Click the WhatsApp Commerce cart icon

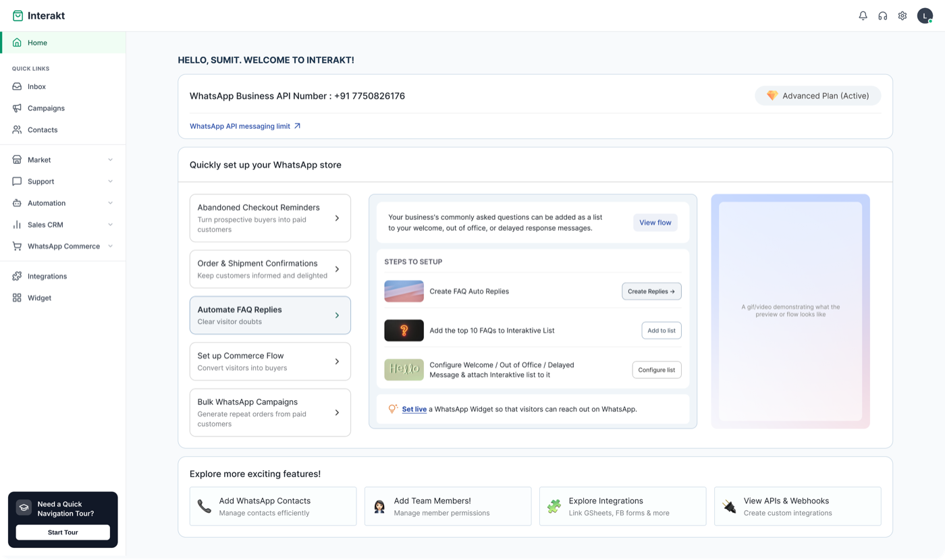[17, 246]
